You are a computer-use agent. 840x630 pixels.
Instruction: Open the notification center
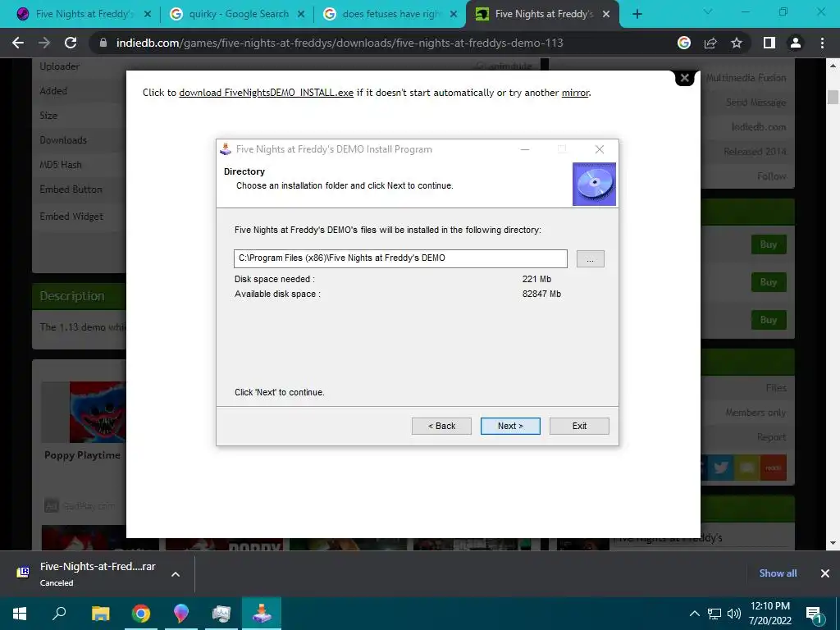[x=815, y=614]
